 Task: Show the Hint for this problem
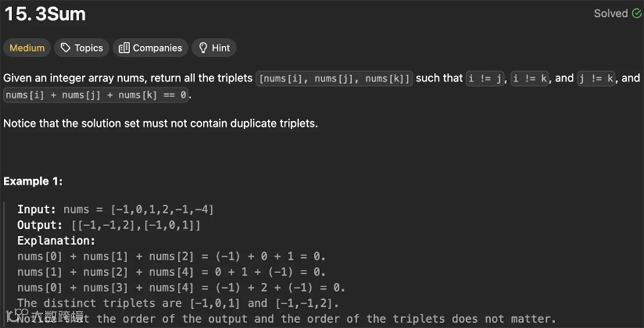214,48
